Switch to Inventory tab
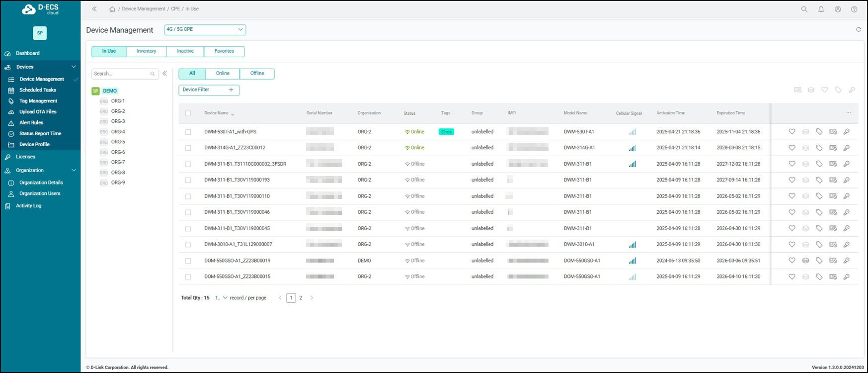 pyautogui.click(x=146, y=51)
